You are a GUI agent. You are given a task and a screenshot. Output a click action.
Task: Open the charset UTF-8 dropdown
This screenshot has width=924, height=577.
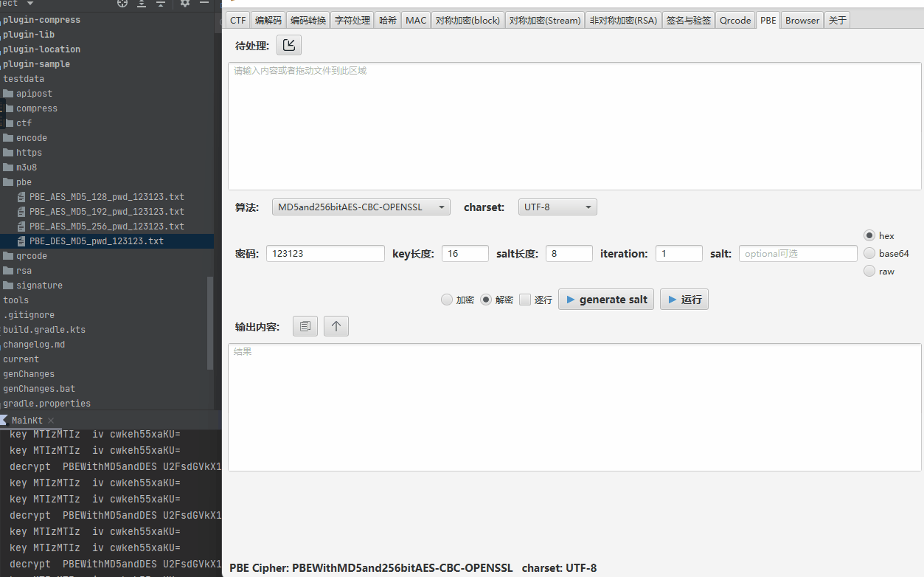[557, 207]
